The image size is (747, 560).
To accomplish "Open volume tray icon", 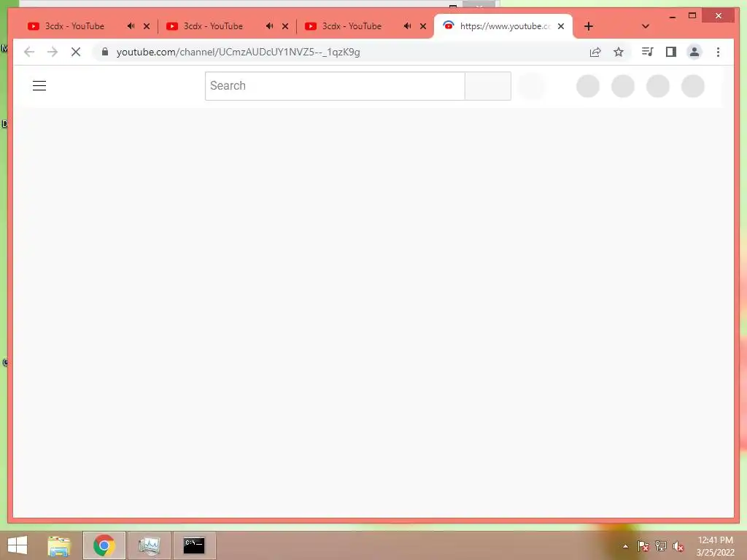I will (678, 546).
